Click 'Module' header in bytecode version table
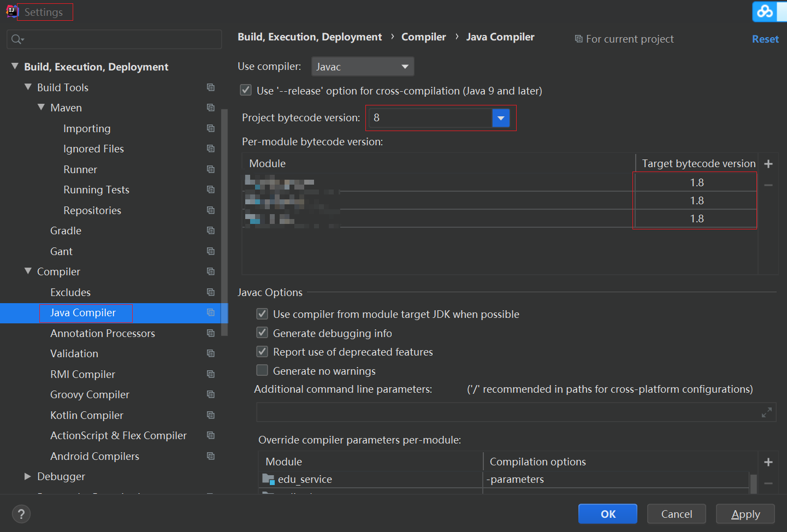This screenshot has width=787, height=532. pos(268,163)
